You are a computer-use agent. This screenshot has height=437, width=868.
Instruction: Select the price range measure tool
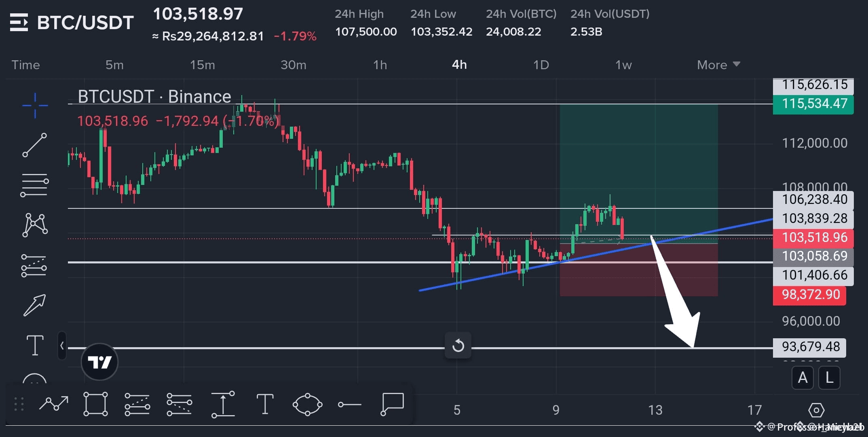(223, 404)
